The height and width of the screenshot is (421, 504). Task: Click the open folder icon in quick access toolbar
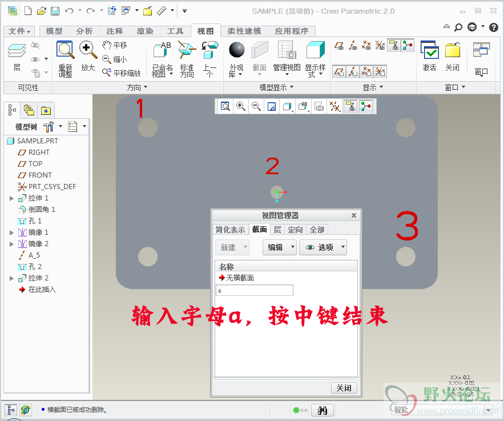42,11
